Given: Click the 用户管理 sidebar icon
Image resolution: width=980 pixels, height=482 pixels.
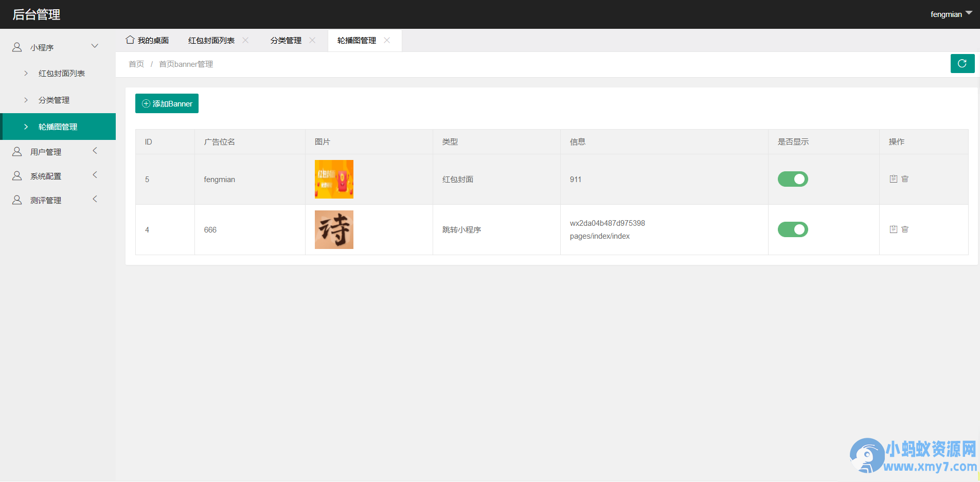Looking at the screenshot, I should pyautogui.click(x=17, y=152).
